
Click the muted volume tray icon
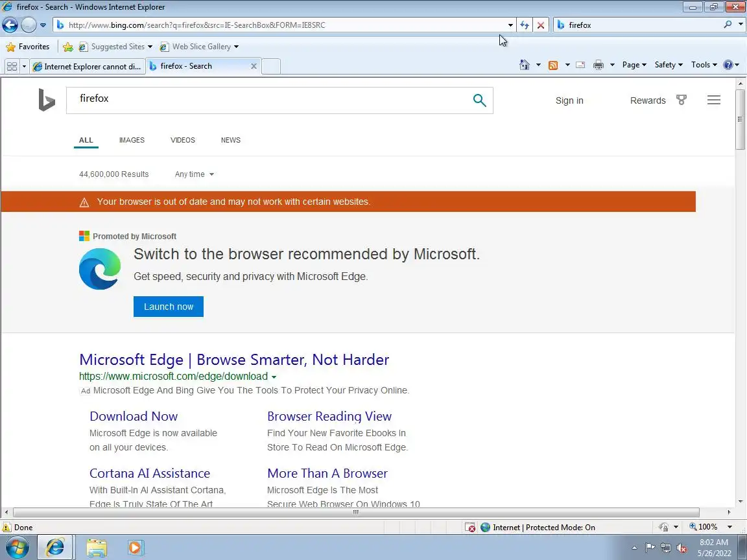coord(682,548)
